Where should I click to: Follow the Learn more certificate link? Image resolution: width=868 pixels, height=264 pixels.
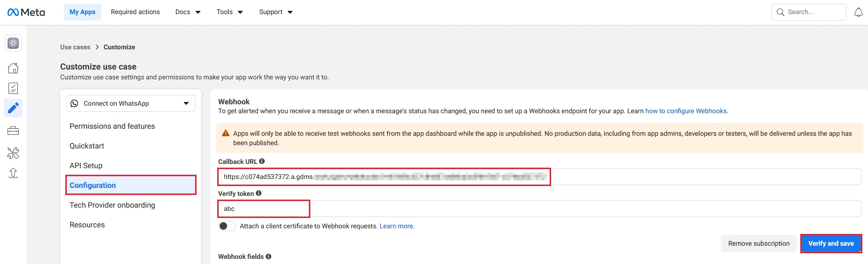(x=396, y=226)
